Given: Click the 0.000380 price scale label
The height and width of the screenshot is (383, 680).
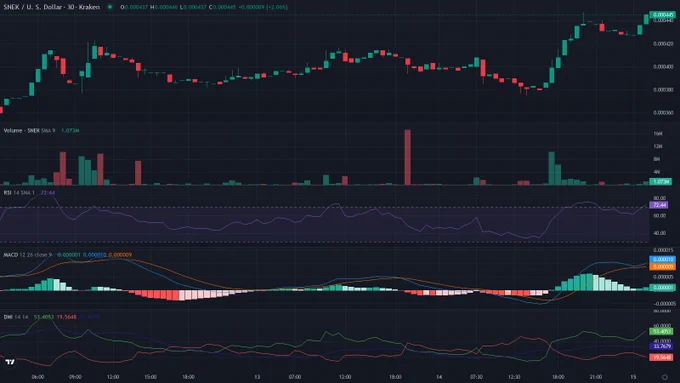Looking at the screenshot, I should coord(663,90).
